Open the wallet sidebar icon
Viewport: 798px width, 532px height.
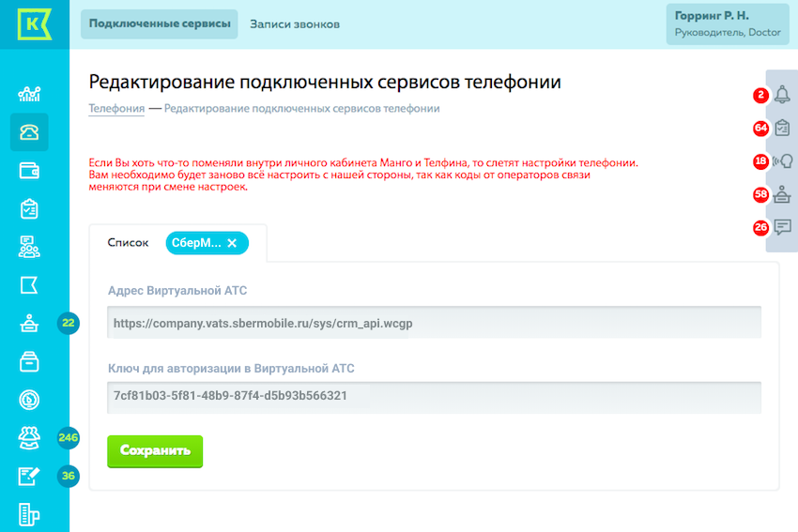tap(29, 170)
